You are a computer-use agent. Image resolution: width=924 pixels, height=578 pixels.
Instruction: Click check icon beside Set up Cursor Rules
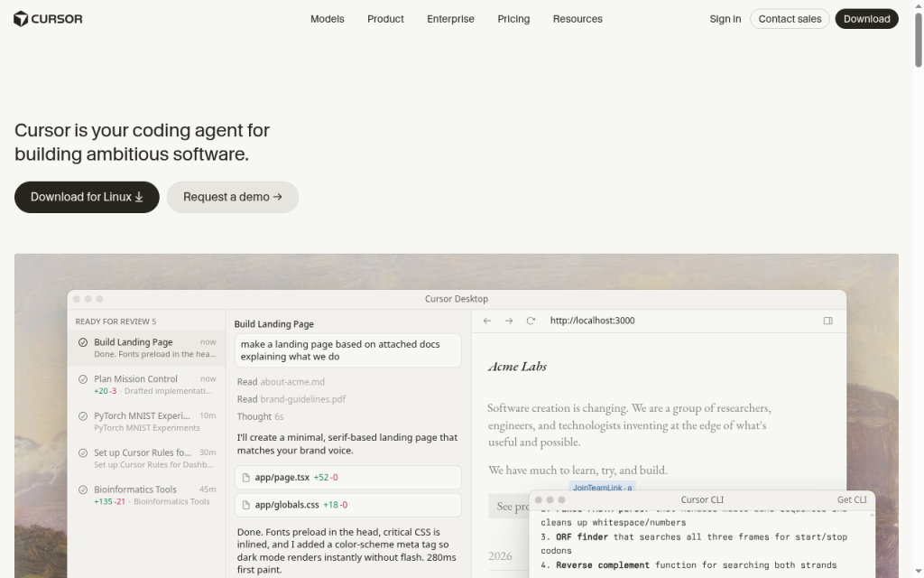click(83, 453)
